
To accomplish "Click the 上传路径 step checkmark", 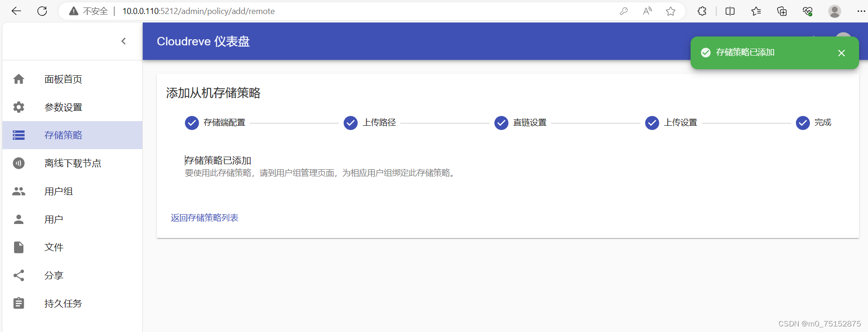I will click(351, 123).
